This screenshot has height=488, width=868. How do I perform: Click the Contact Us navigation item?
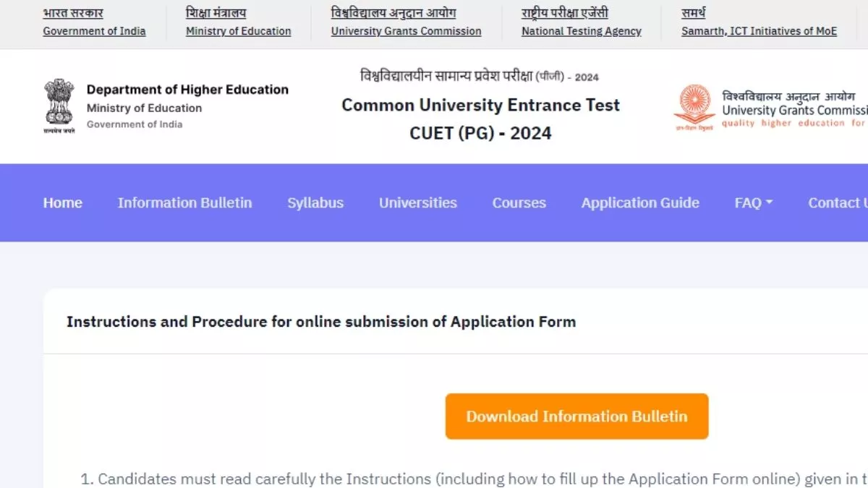[838, 203]
